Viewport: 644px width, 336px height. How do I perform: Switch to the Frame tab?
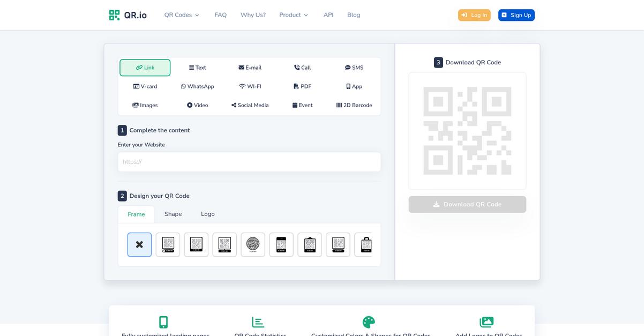(x=136, y=214)
